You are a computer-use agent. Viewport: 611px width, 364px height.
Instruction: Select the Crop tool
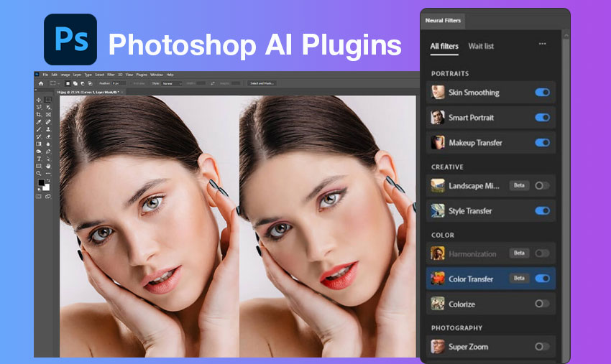point(39,114)
